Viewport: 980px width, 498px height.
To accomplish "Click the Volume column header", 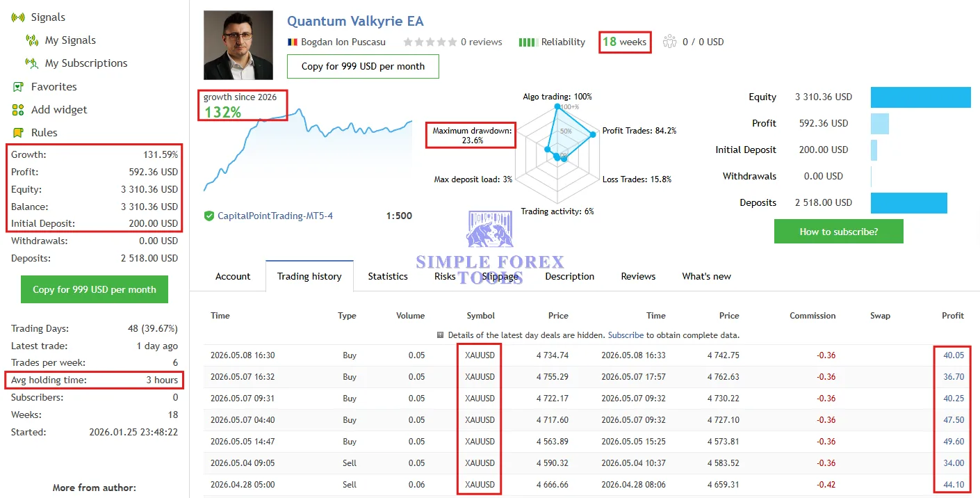I will (410, 316).
